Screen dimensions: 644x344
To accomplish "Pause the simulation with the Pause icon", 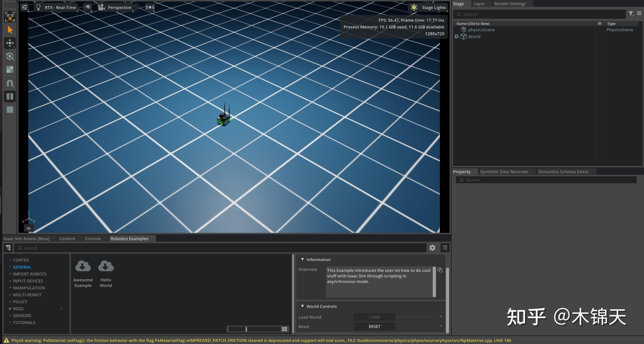I will click(x=10, y=96).
